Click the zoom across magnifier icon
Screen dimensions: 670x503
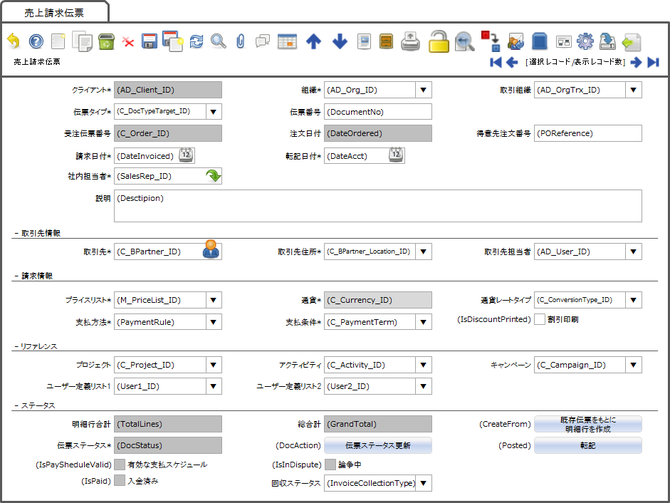[464, 41]
